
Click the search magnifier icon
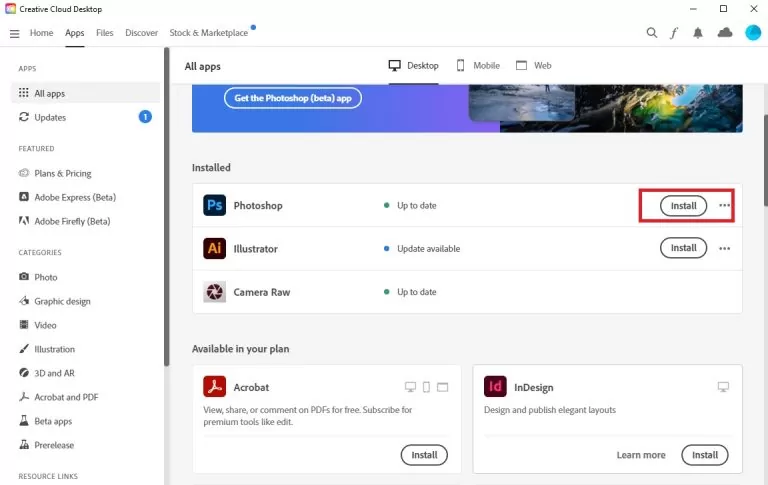click(x=652, y=33)
